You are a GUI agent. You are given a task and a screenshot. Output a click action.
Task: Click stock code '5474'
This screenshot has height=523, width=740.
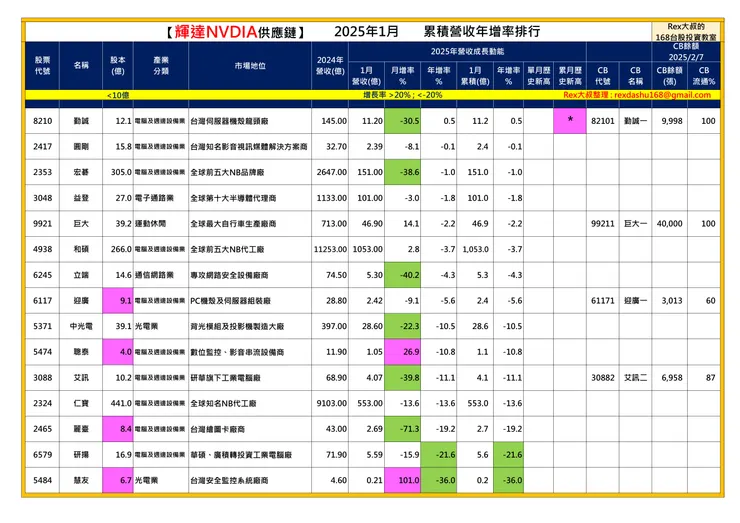[42, 352]
